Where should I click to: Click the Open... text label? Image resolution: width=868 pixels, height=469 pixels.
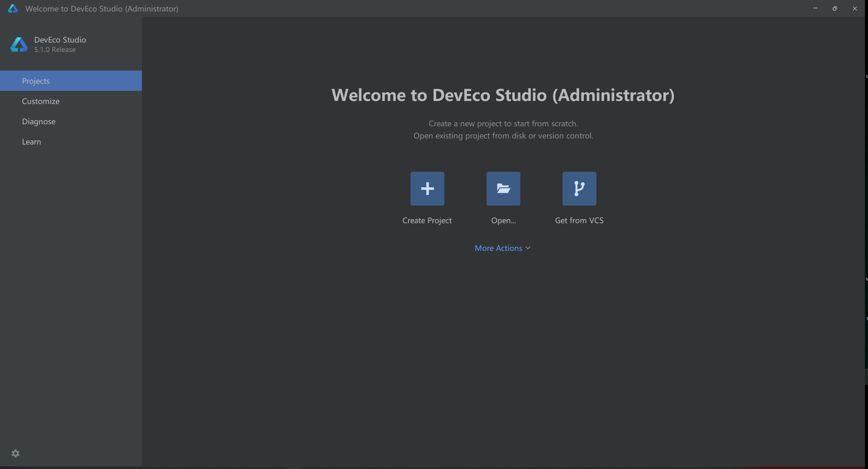click(x=503, y=220)
